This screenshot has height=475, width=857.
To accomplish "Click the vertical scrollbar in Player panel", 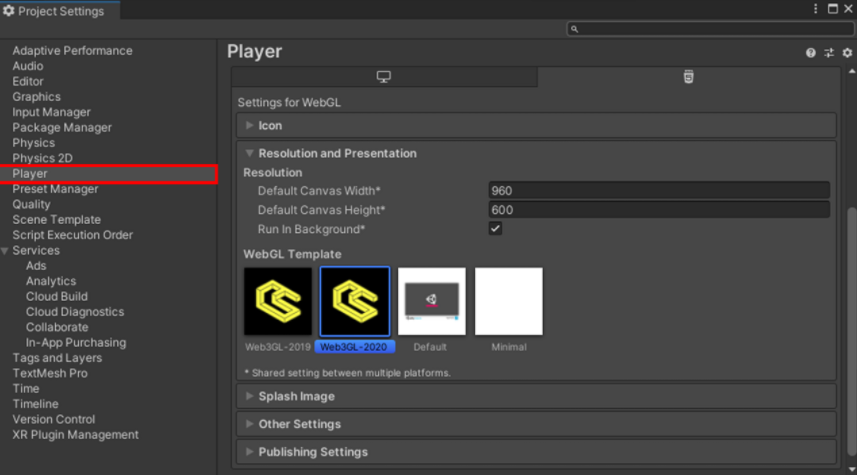I will click(852, 331).
